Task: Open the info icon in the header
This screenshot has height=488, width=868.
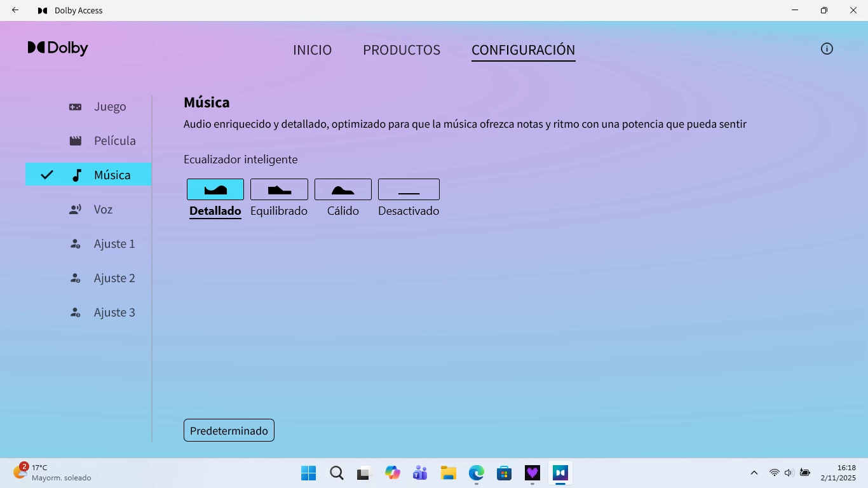Action: [827, 49]
